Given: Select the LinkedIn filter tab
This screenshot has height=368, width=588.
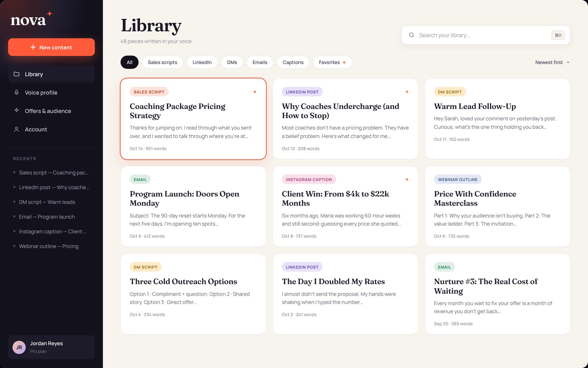Looking at the screenshot, I should pos(202,62).
